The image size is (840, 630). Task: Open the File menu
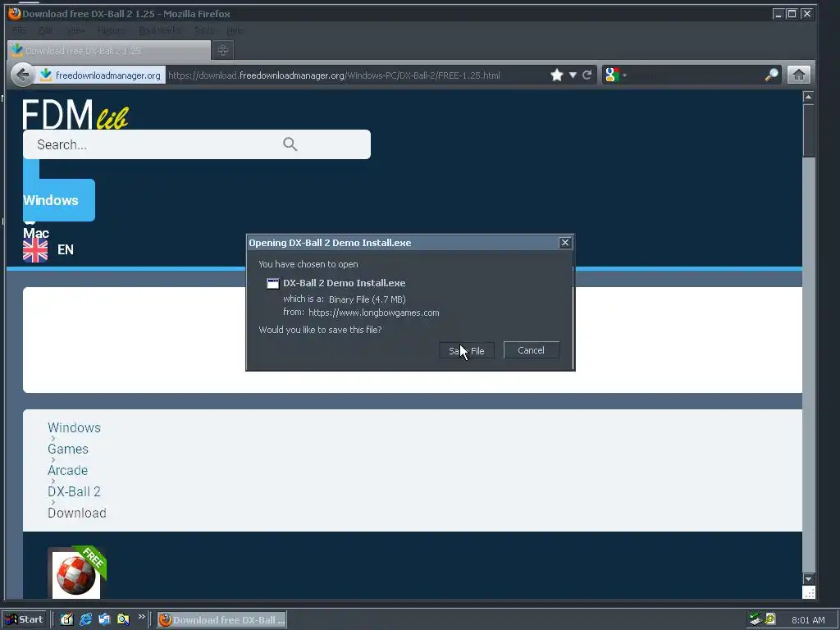pos(19,30)
